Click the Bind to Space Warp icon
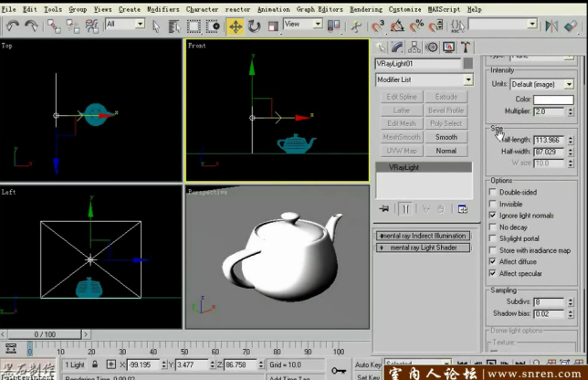588x380 pixels. (x=92, y=26)
